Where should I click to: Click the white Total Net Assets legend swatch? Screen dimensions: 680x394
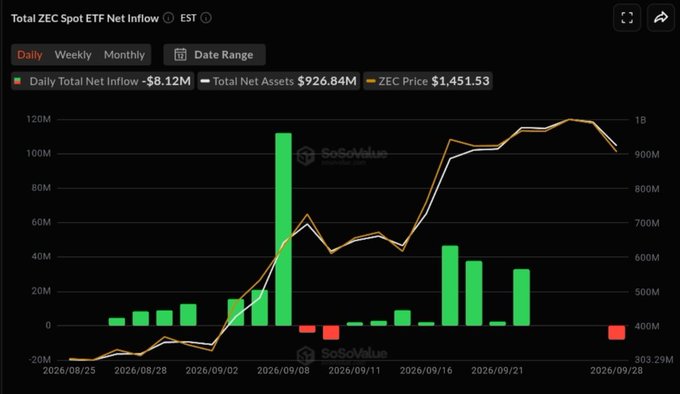tap(205, 81)
